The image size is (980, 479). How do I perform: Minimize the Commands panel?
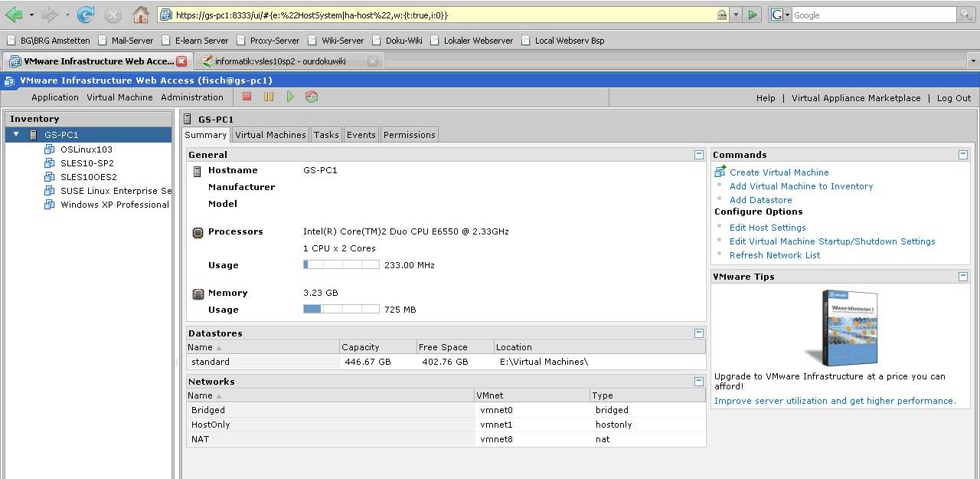[x=963, y=154]
